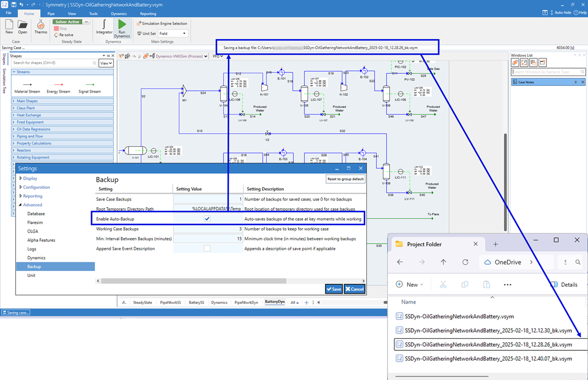Toggle the Solver Active switch
The width and height of the screenshot is (588, 380).
(x=71, y=22)
